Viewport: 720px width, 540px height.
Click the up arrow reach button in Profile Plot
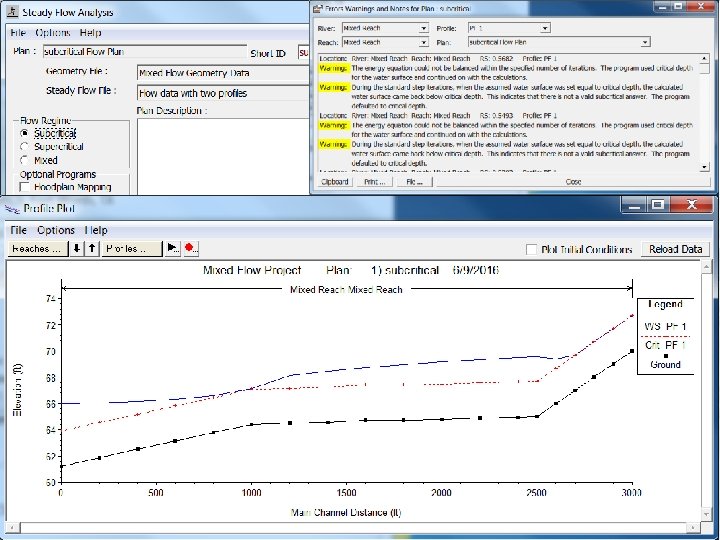tap(92, 248)
